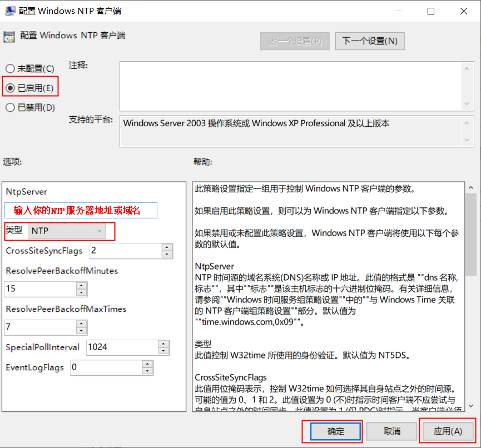This screenshot has width=481, height=448.
Task: Select the 未配置 radio button
Action: pyautogui.click(x=9, y=68)
